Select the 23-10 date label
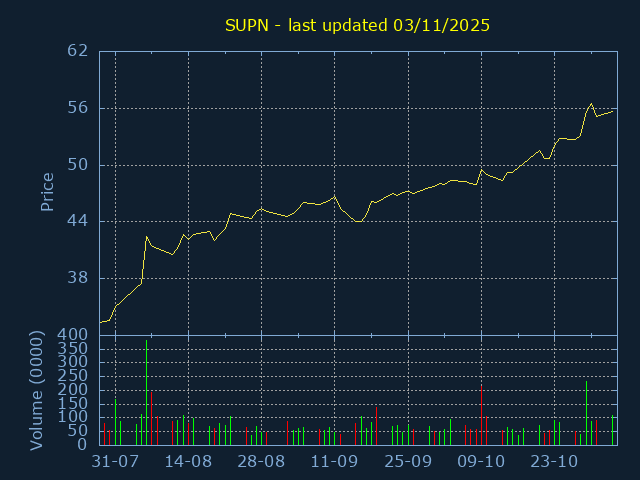Viewport: 640px width, 480px height. 554,462
